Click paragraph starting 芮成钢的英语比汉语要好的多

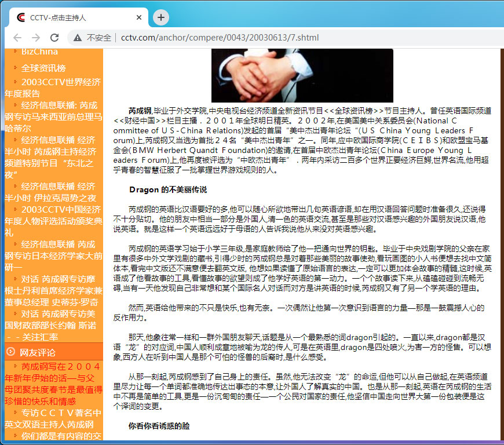[x=300, y=219]
